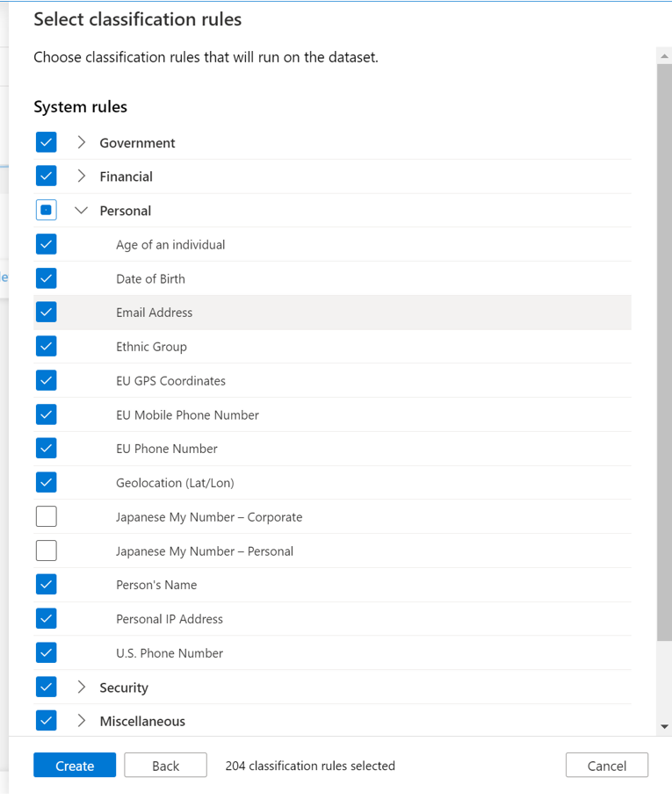Click the Geolocation (Lat/Lon) label
This screenshot has width=672, height=799.
tap(175, 483)
